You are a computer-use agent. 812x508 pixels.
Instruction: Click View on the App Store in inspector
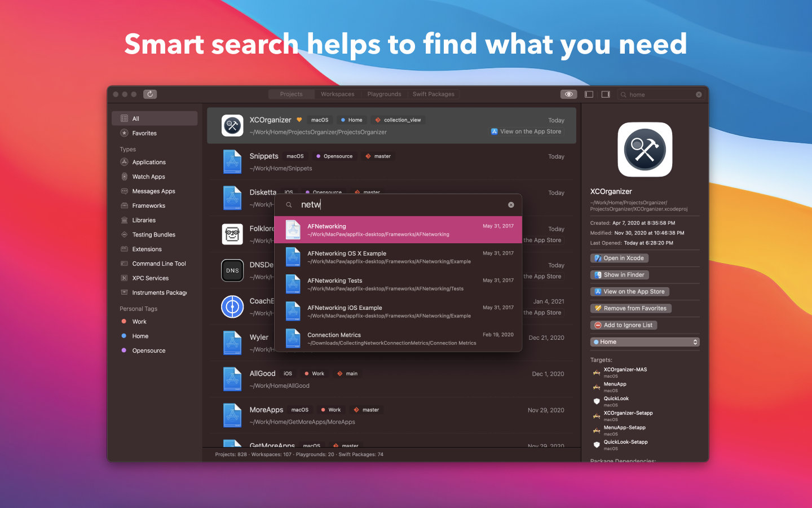(630, 292)
